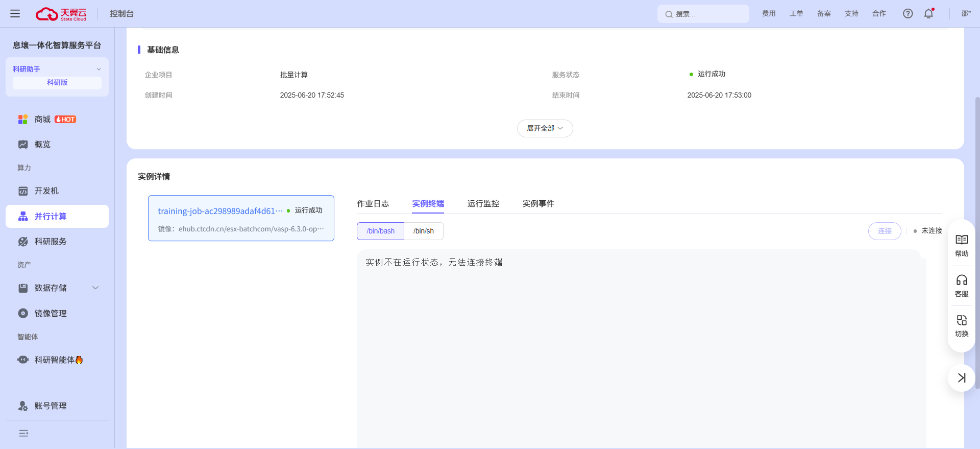Screen dimensions: 980x449
Task: Open the 实例事件 tab
Action: coord(538,203)
